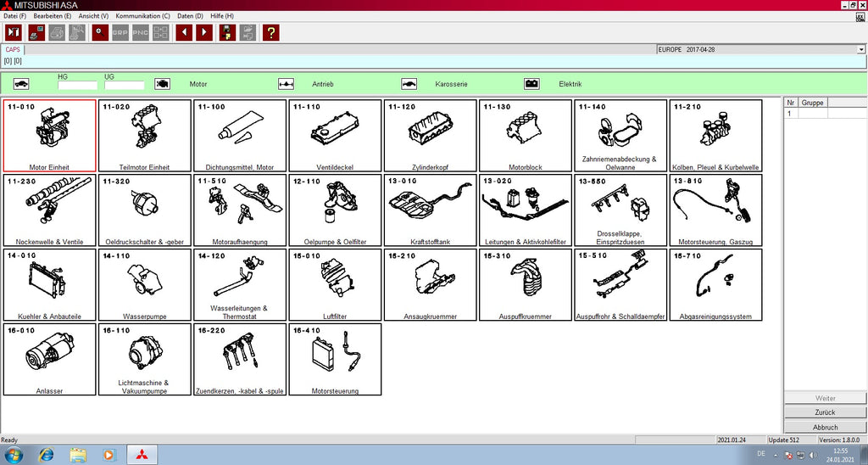Click the UG input field
868x465 pixels.
[124, 85]
